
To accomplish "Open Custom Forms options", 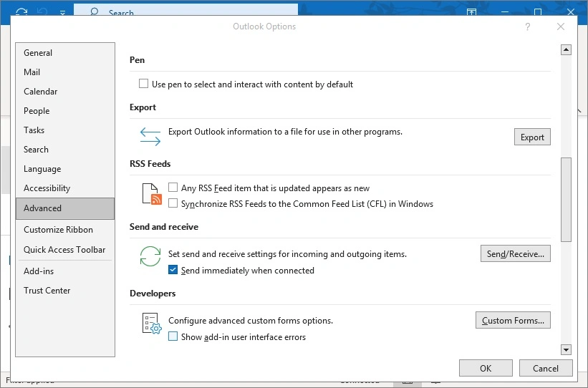I will click(513, 321).
